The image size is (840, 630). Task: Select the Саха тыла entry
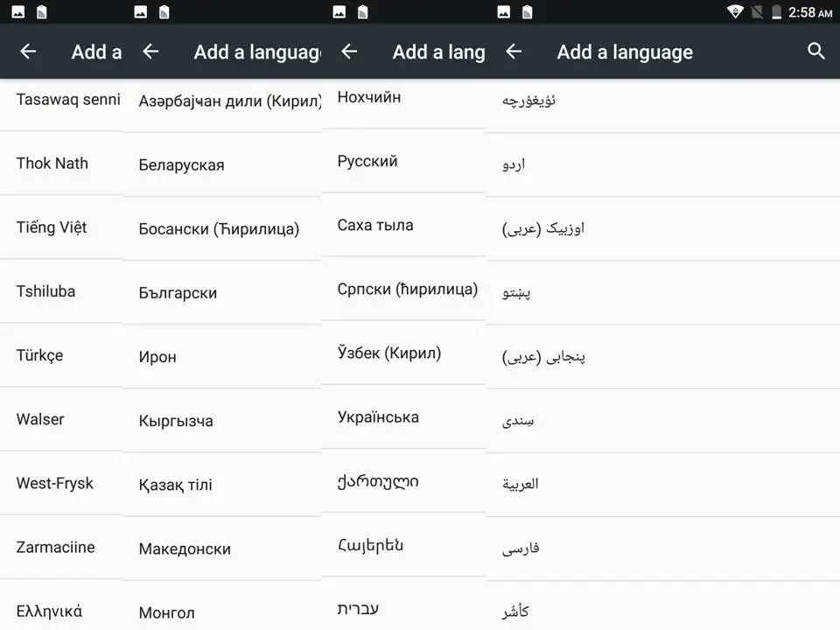click(x=375, y=225)
